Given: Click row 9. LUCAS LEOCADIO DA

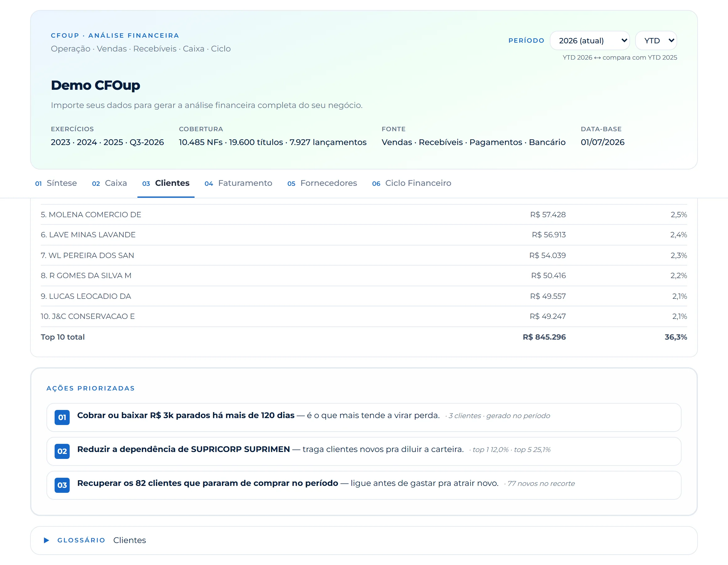Looking at the screenshot, I should (364, 296).
